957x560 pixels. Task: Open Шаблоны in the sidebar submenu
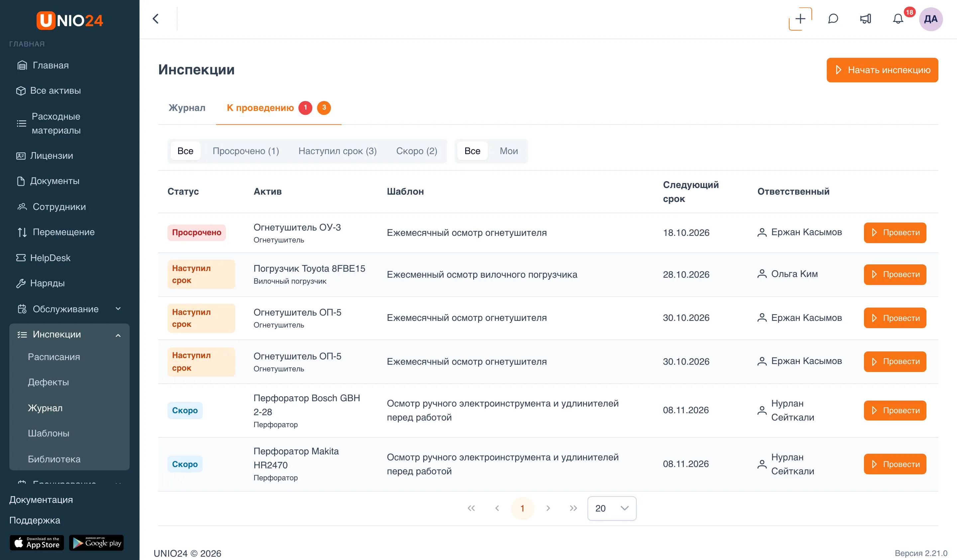pos(49,433)
